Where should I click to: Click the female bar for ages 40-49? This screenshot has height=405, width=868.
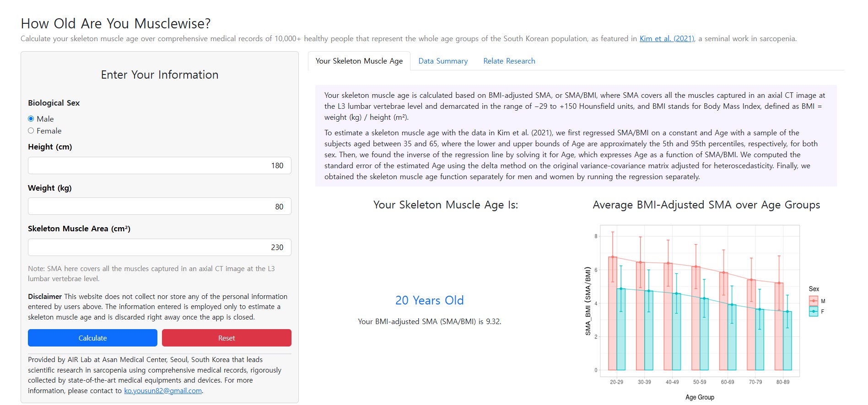pyautogui.click(x=676, y=334)
